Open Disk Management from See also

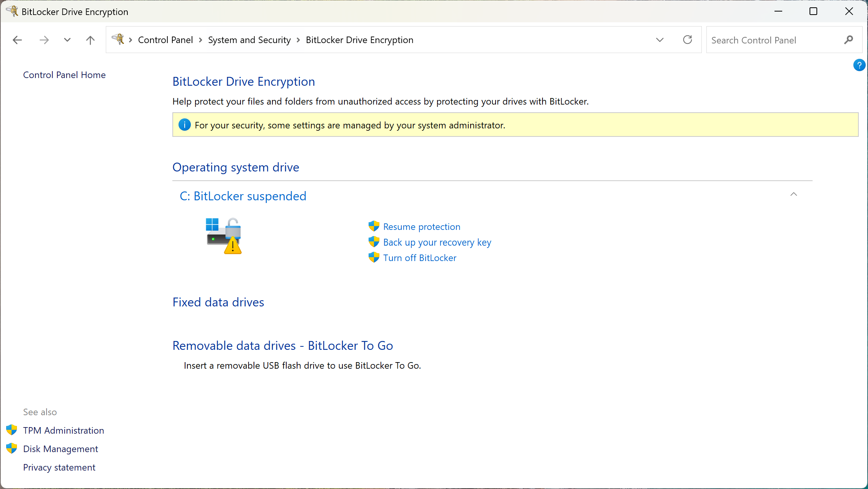click(60, 449)
